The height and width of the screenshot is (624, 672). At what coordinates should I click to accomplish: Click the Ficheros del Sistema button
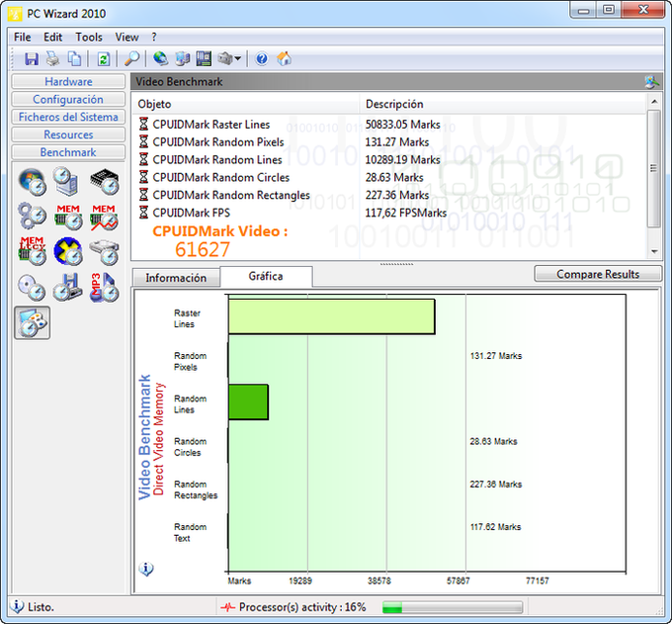tap(68, 117)
